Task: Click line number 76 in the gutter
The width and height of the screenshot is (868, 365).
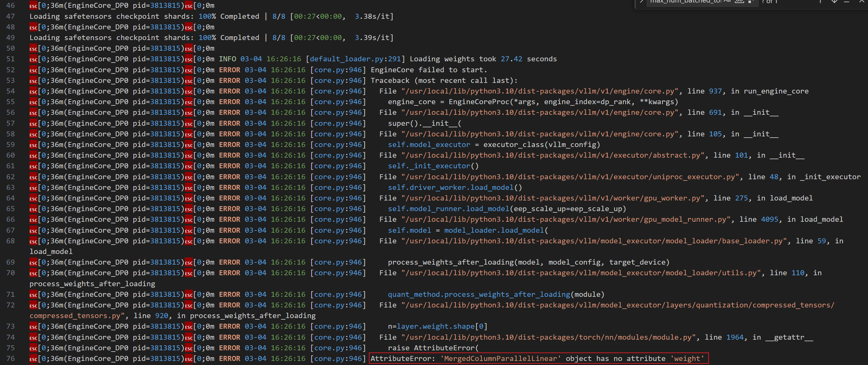Action: click(x=10, y=358)
